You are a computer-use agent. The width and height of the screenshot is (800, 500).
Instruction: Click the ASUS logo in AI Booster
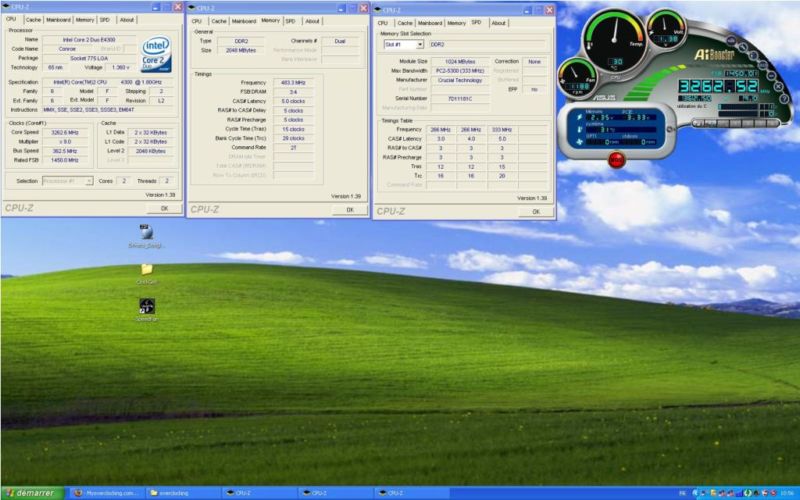click(x=605, y=97)
